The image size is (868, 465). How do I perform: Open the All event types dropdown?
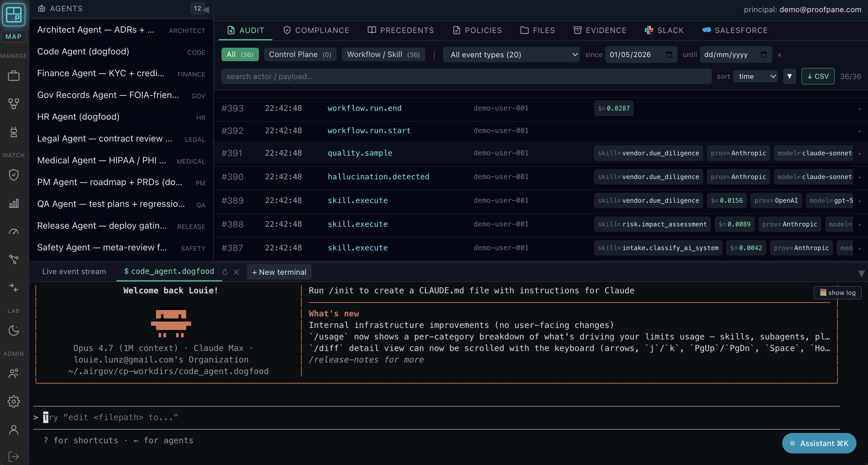point(511,54)
